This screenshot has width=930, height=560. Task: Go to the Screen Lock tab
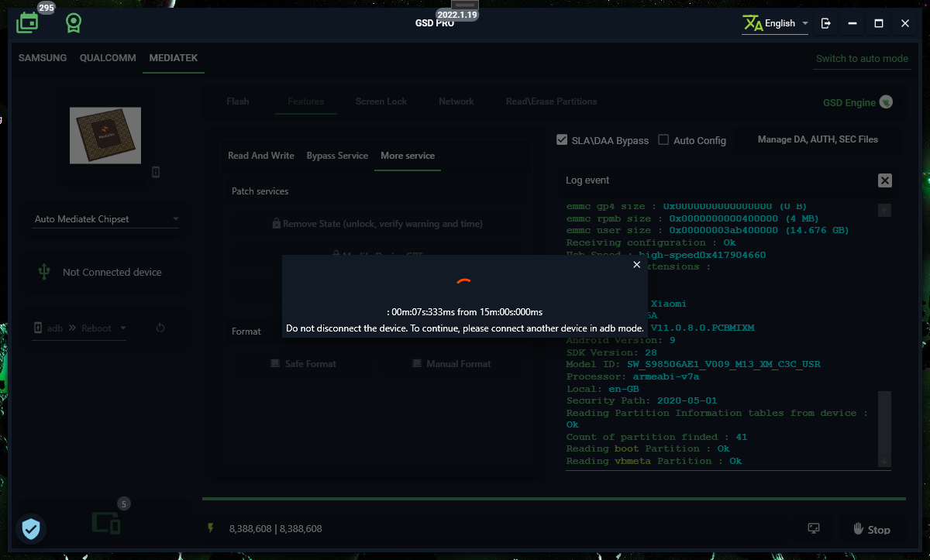[381, 101]
